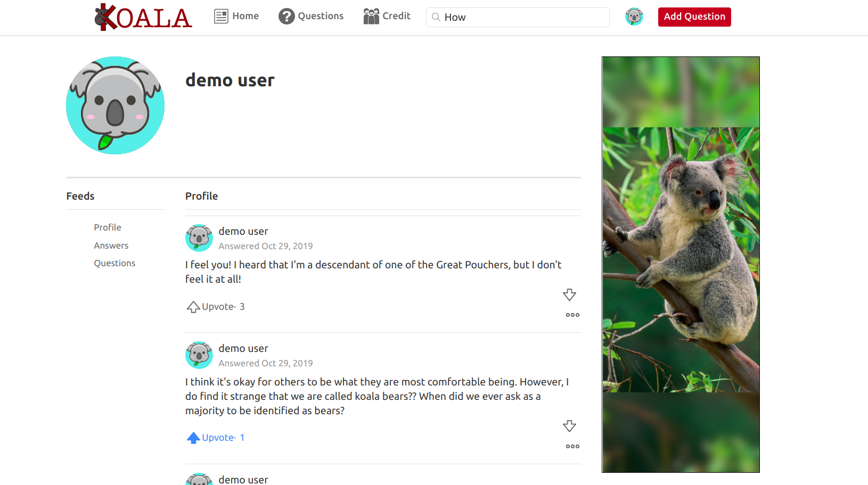
Task: Click the Home newspaper icon
Action: (221, 17)
